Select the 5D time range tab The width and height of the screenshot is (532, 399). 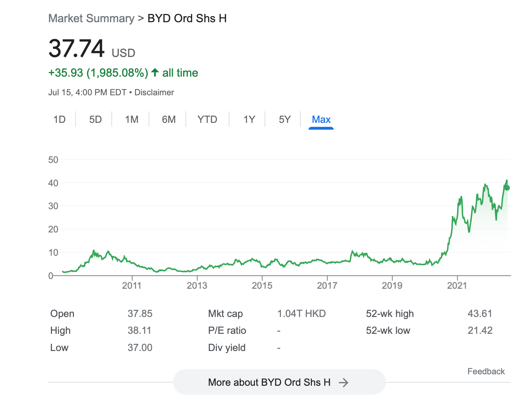click(95, 119)
